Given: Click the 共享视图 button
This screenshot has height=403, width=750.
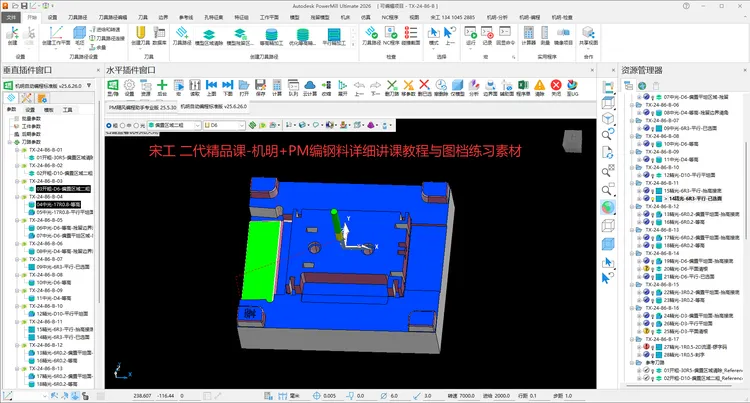Looking at the screenshot, I should [x=587, y=34].
